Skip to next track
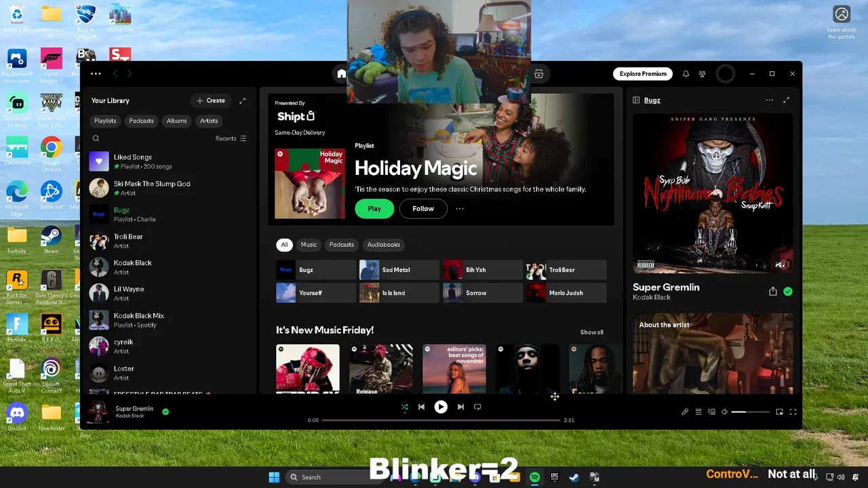Image resolution: width=868 pixels, height=488 pixels. [460, 407]
